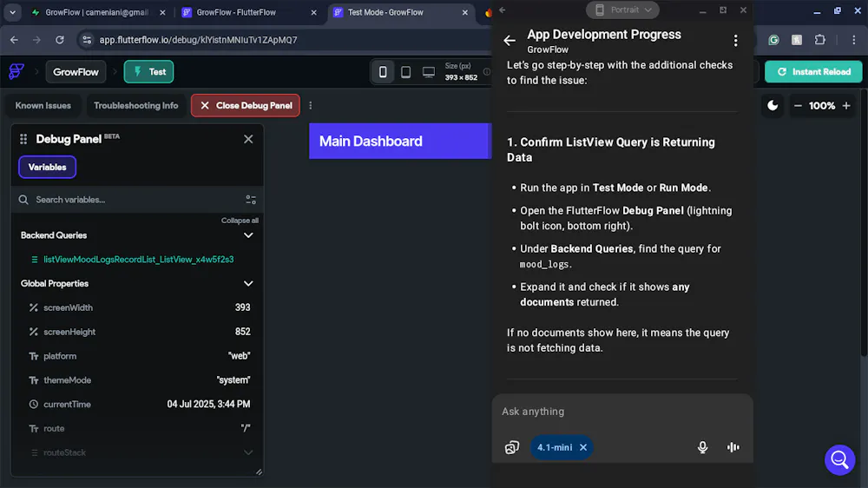
Task: Open the Troubleshooting Info tab
Action: pyautogui.click(x=135, y=106)
